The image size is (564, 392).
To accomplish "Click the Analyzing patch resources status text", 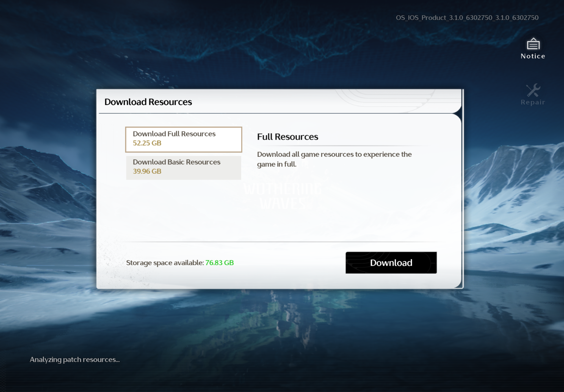I will pyautogui.click(x=75, y=360).
